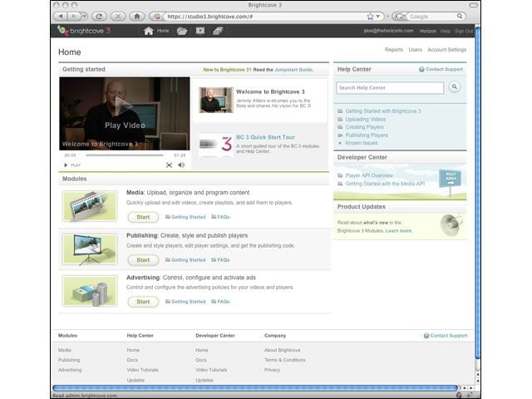
Task: Open the Media module folder icon
Action: [182, 31]
